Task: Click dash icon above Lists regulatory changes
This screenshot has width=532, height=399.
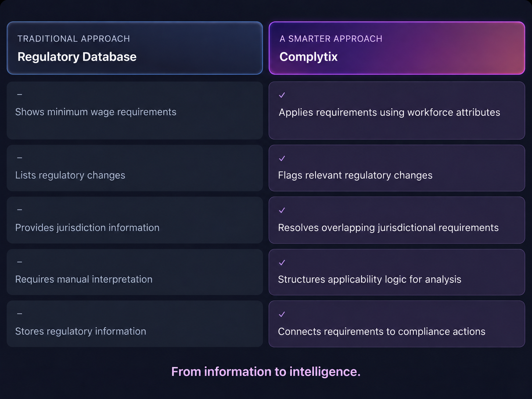Action: pos(20,158)
